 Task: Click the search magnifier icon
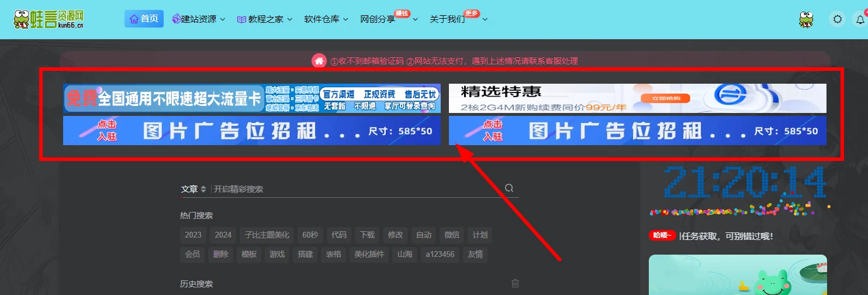click(509, 188)
